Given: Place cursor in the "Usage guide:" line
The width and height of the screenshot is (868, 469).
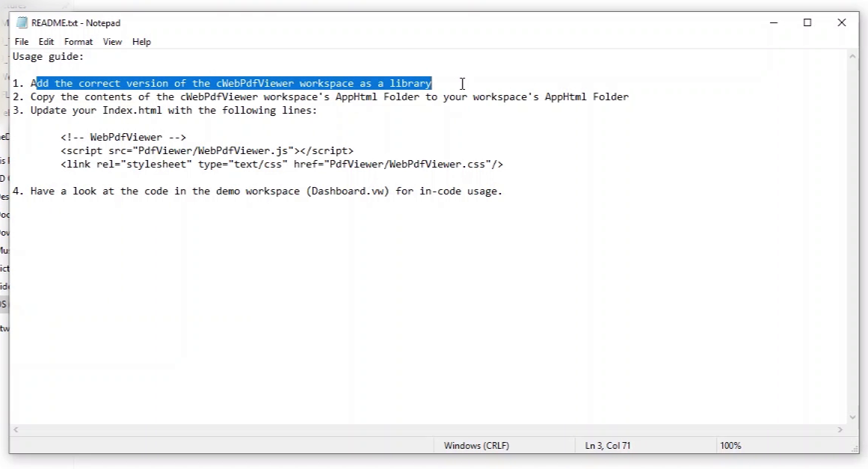Looking at the screenshot, I should (x=49, y=57).
